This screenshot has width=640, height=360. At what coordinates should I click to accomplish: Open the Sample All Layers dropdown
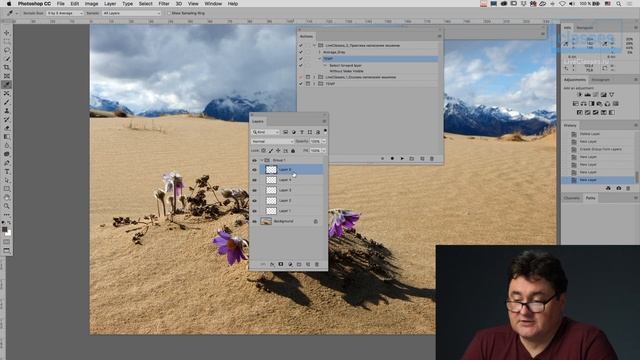click(x=131, y=13)
